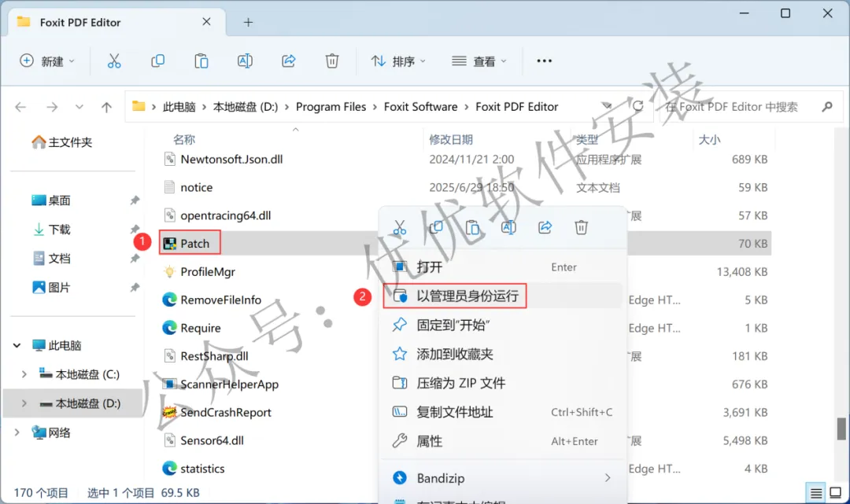Click the Copy icon in the context menu
The image size is (850, 504).
coord(436,227)
